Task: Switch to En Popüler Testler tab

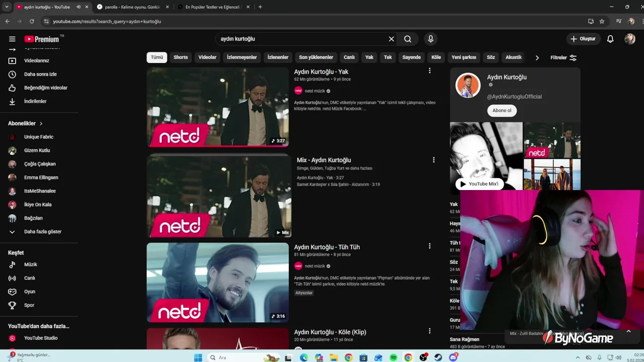Action: [x=213, y=7]
